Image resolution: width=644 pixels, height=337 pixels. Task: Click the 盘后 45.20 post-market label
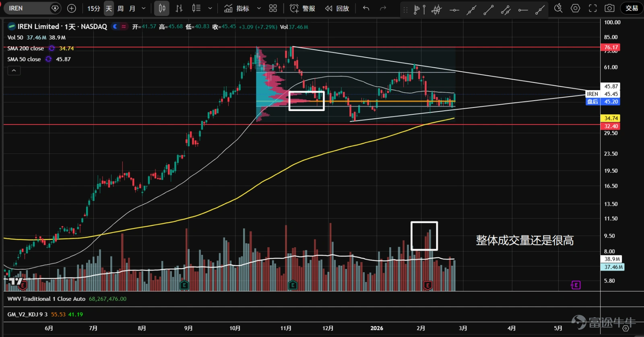pyautogui.click(x=603, y=101)
